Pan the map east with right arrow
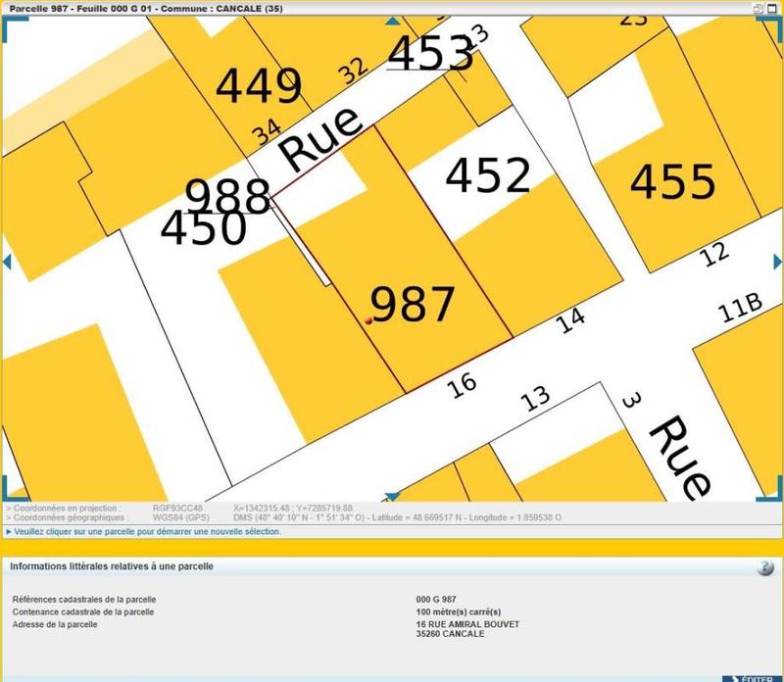 778,260
